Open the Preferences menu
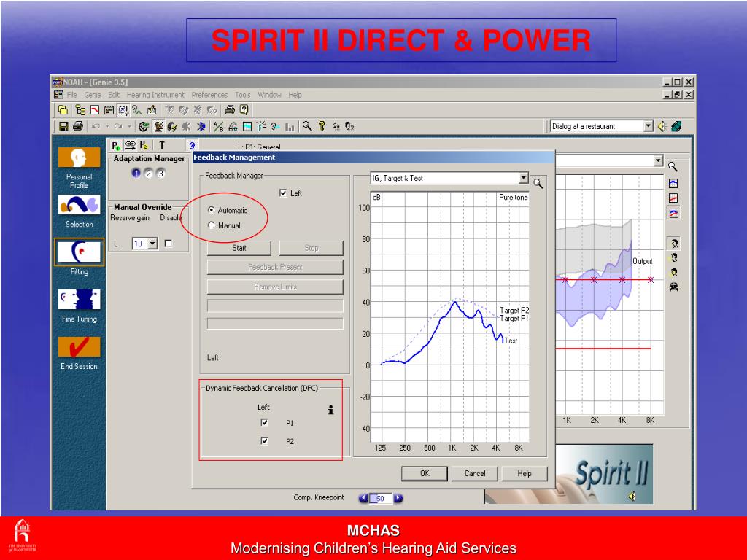747x560 pixels. 209,95
